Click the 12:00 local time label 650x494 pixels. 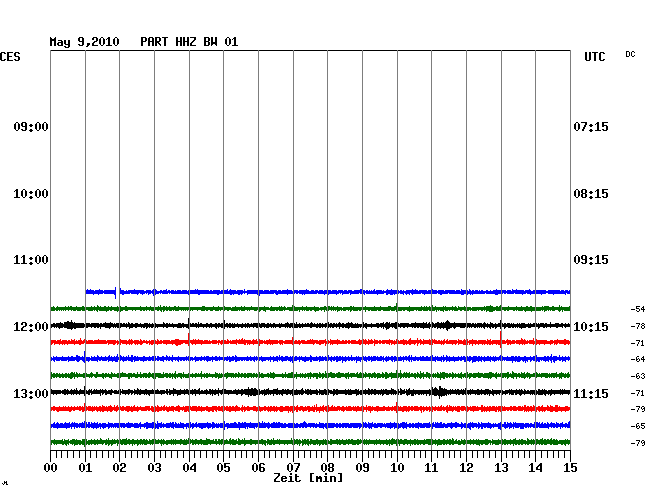click(31, 327)
